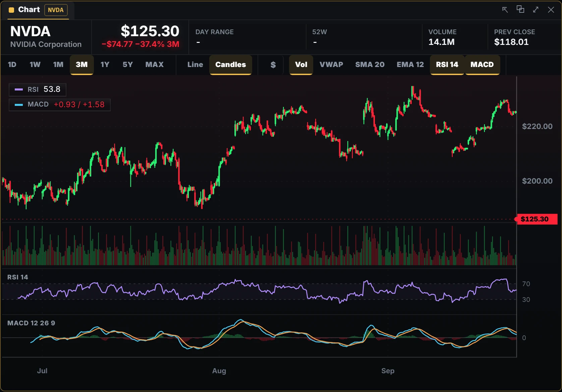This screenshot has height=392, width=562.
Task: Click the PREV CLOSE $118.01 stat
Action: pyautogui.click(x=524, y=37)
